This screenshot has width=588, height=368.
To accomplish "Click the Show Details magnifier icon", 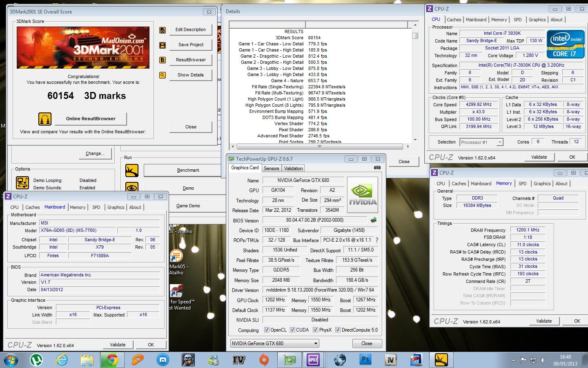I will point(163,75).
